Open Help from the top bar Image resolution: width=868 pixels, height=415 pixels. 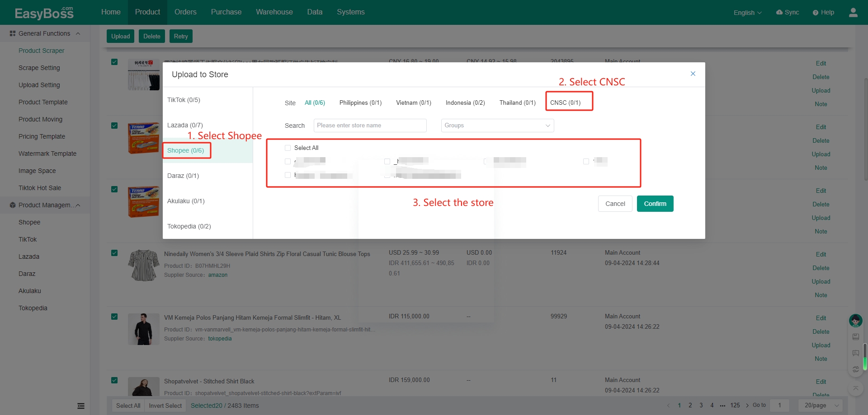(x=823, y=12)
